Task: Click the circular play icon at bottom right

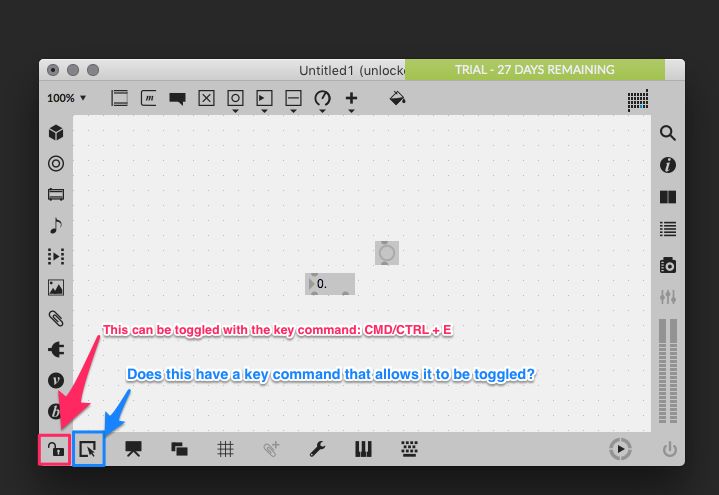Action: pos(620,449)
